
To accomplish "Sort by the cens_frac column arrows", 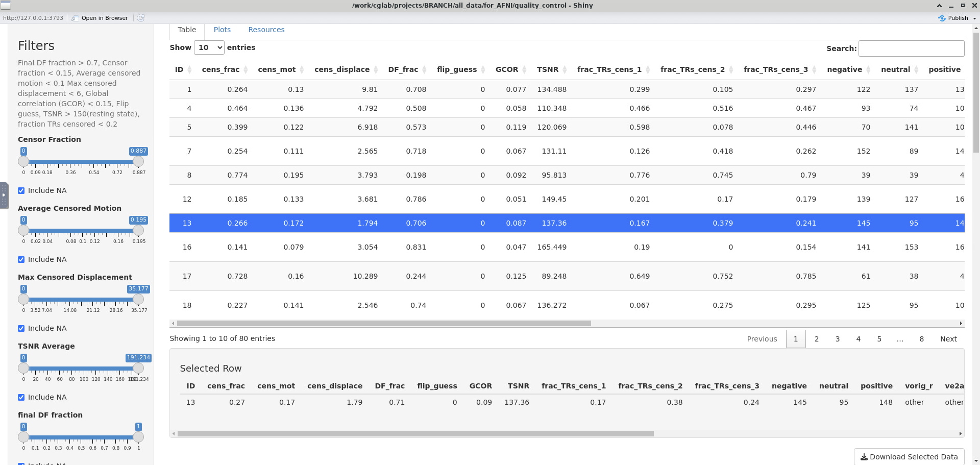I will tap(246, 69).
